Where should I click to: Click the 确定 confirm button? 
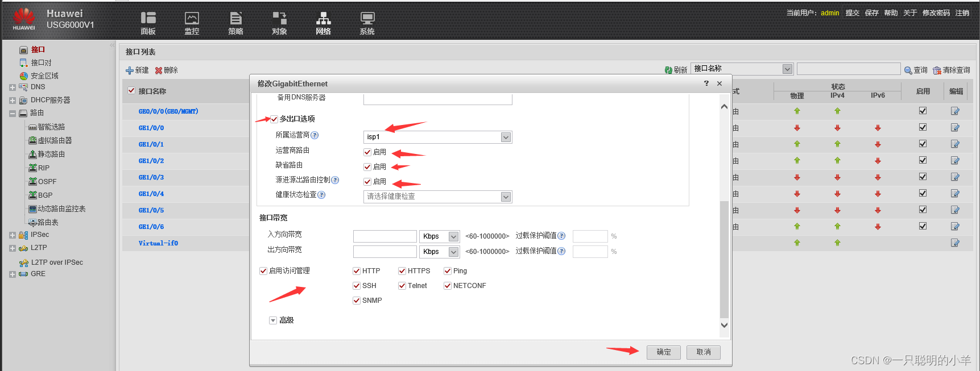coord(664,352)
